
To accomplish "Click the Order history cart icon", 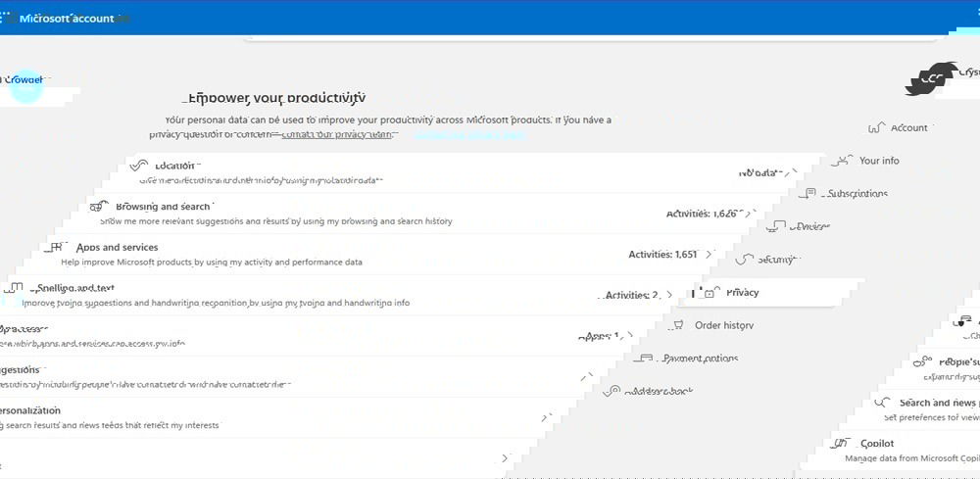I will pyautogui.click(x=677, y=325).
